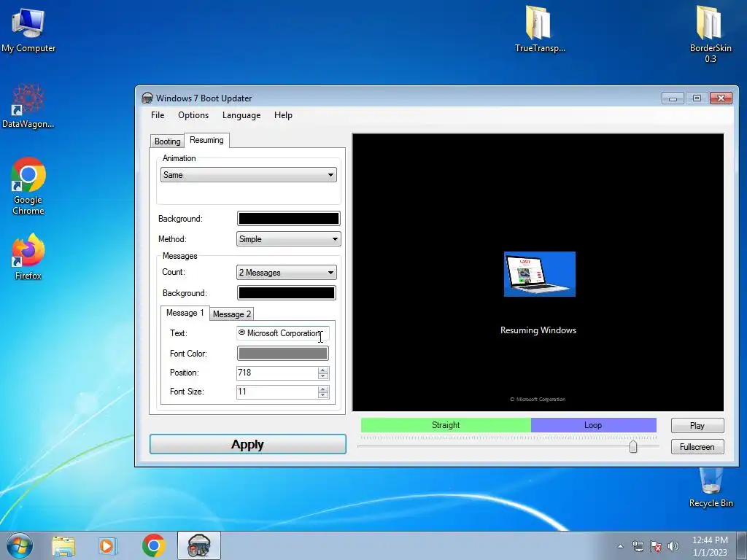The height and width of the screenshot is (560, 747).
Task: Expand the Method dropdown showing Simple
Action: [289, 239]
